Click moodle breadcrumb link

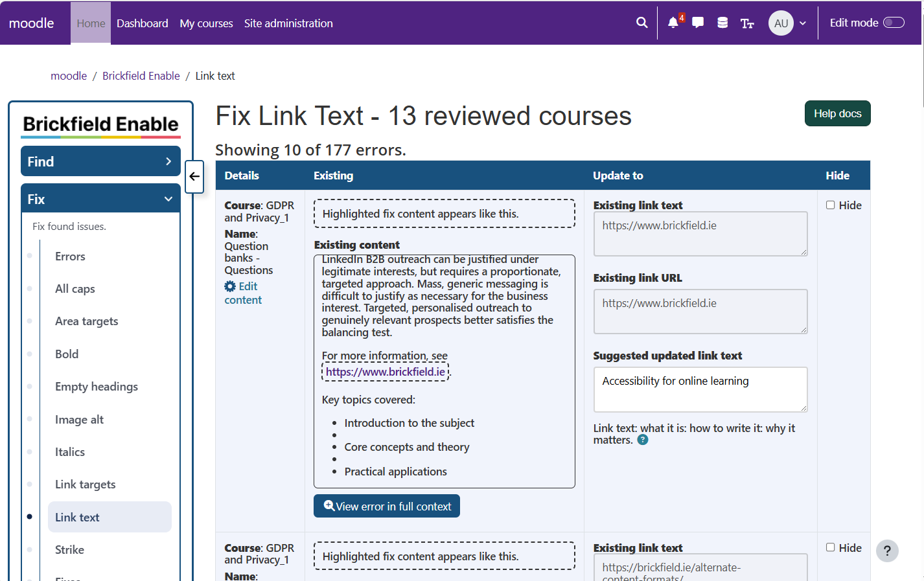tap(69, 76)
